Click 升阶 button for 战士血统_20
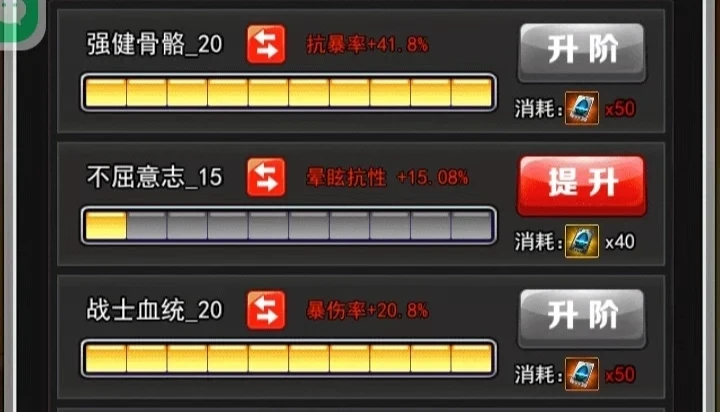720x412 pixels. pyautogui.click(x=582, y=319)
